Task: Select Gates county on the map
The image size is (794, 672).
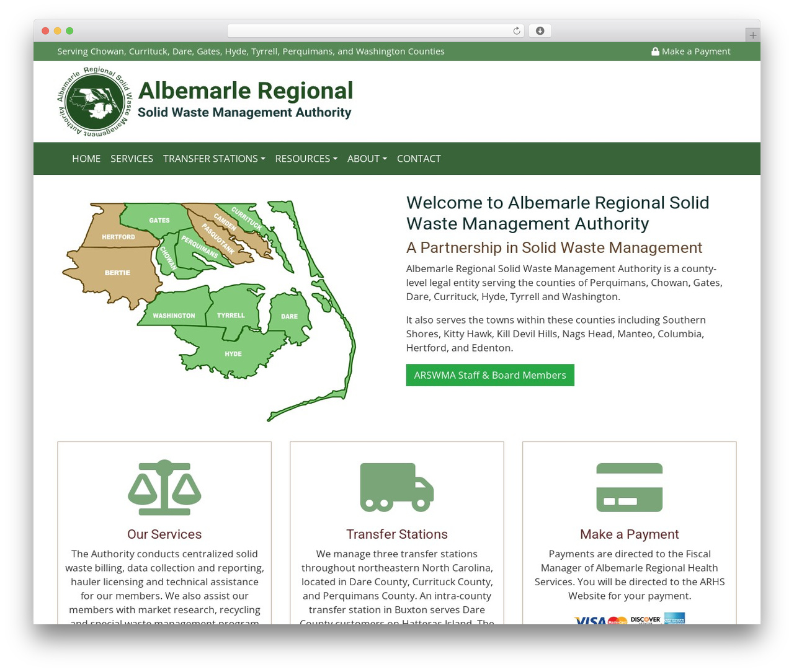Action: 159,221
